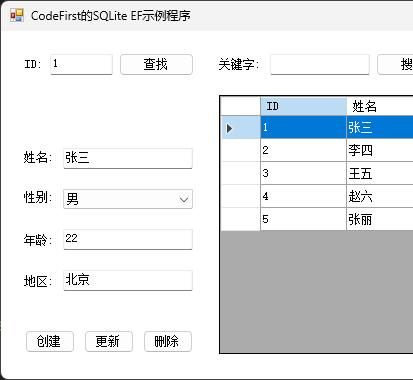Select grid cell with ID 2
Image resolution: width=413 pixels, height=380 pixels.
pyautogui.click(x=303, y=150)
